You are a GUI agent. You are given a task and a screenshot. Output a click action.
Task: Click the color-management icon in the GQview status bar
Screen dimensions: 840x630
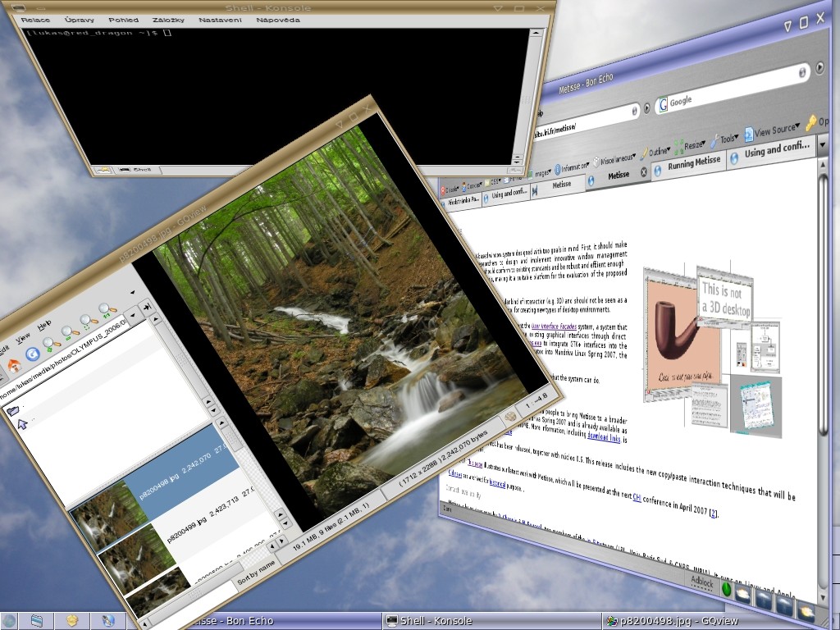click(510, 416)
